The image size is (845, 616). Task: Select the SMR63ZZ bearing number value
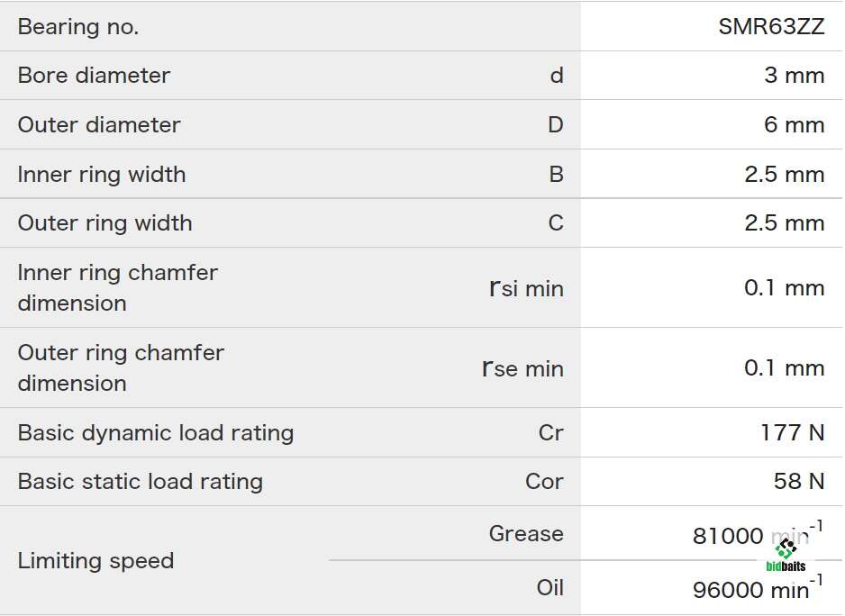[x=771, y=26]
